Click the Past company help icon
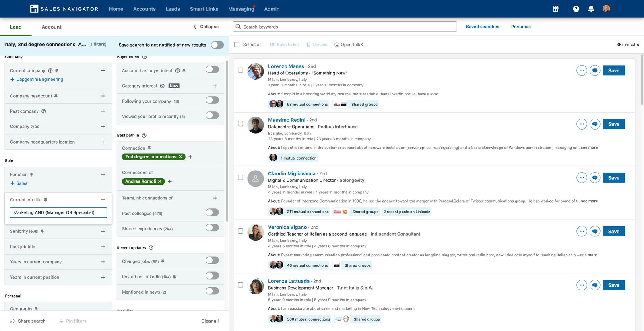This screenshot has height=331, width=644. tap(44, 111)
